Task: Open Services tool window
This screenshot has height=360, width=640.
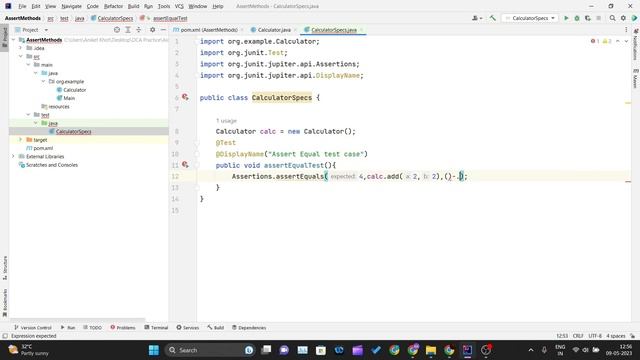Action: 188,328
